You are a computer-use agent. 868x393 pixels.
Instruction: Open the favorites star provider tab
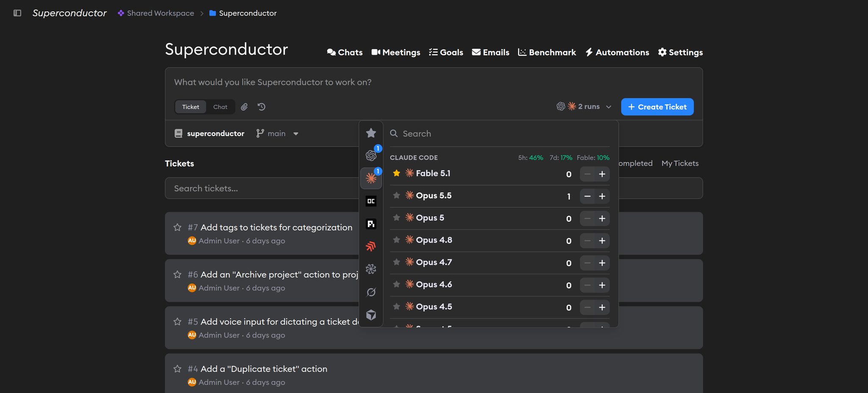pos(371,133)
